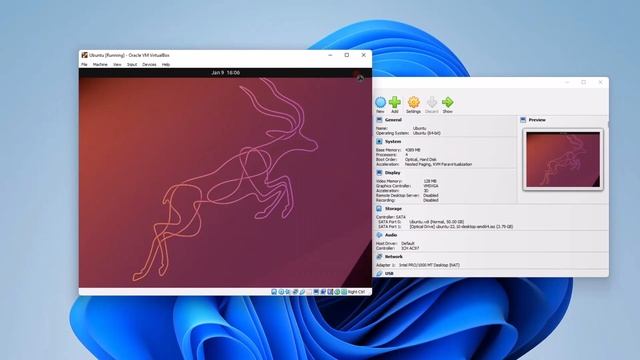
Task: Click the hard disk indicator in VM status bar
Action: (274, 292)
